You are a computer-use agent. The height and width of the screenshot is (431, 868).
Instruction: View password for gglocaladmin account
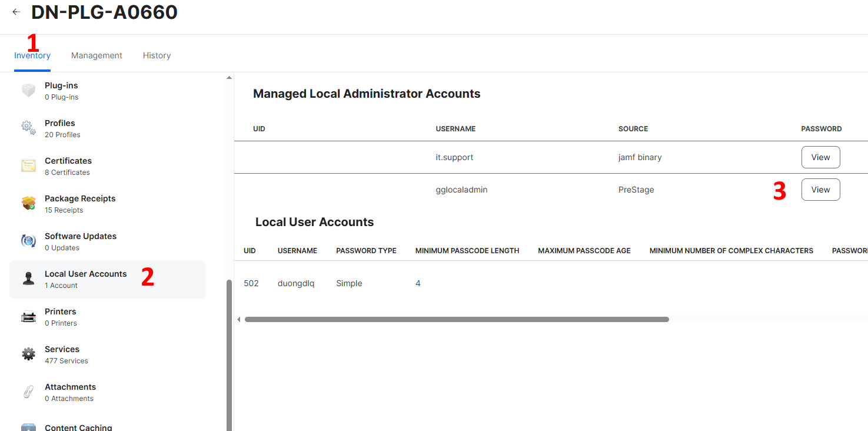tap(820, 190)
